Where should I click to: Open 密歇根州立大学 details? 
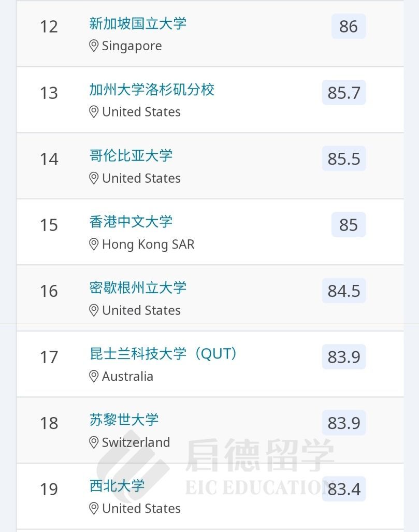point(138,287)
